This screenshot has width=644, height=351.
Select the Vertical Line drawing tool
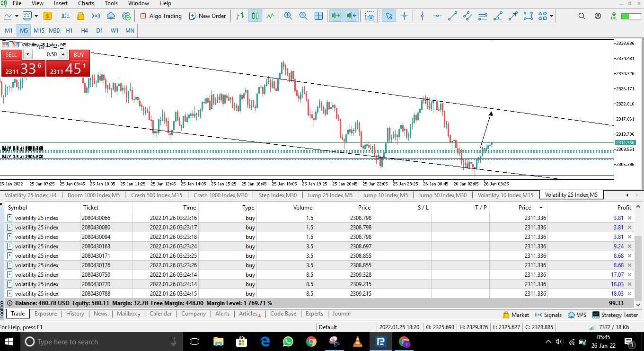click(x=422, y=16)
